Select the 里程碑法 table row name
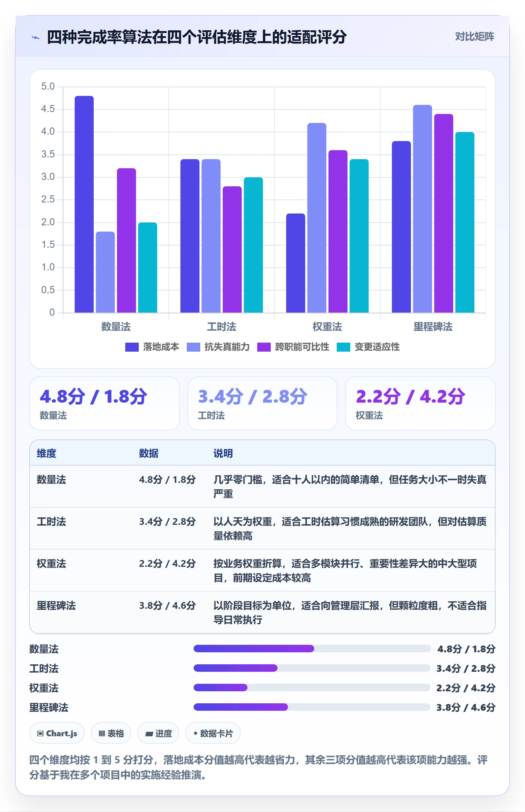This screenshot has width=525, height=812. 56,605
